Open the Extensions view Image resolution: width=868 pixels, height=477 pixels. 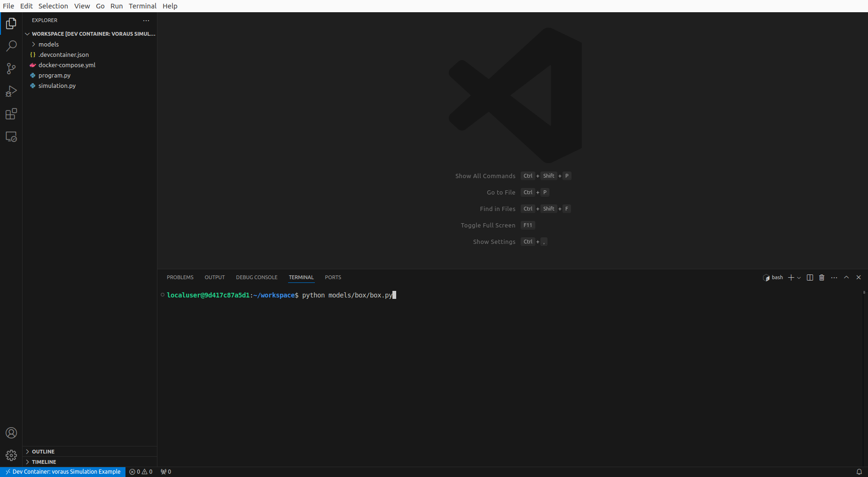tap(11, 114)
